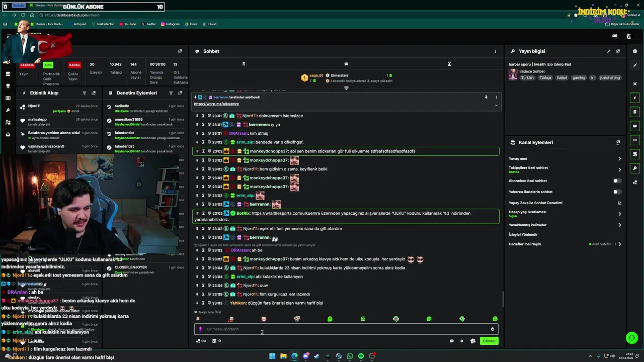Pop out Denetim Eylemleri panel
This screenshot has width=644, height=362.
(180, 93)
